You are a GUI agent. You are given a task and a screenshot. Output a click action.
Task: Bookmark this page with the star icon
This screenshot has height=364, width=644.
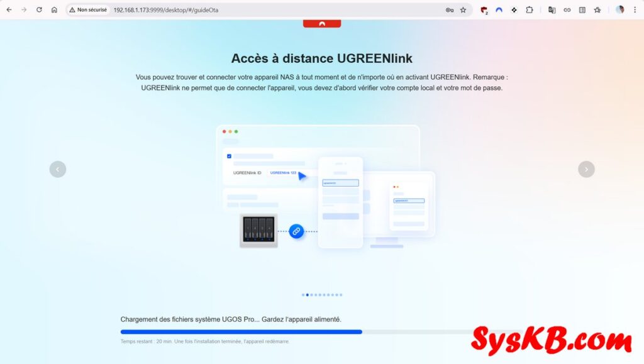coord(464,10)
